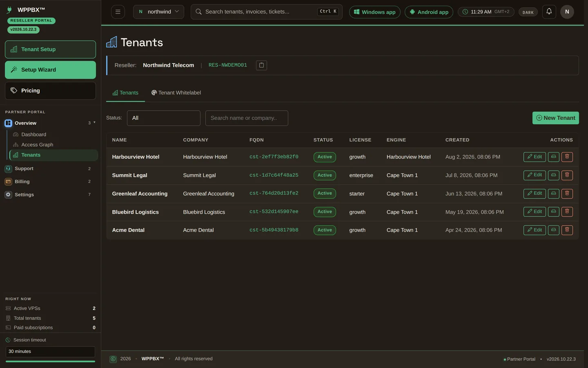Open FQDN link cst-5b49438179b8

coord(274,230)
